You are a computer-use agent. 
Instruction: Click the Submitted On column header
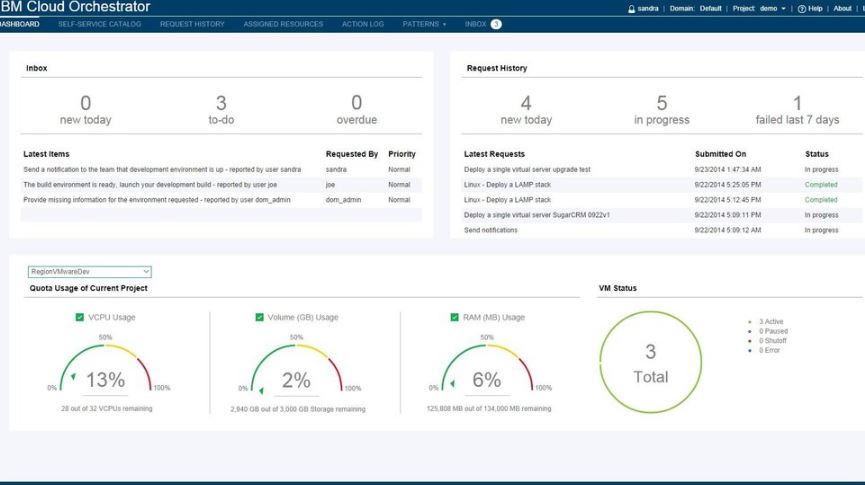[x=720, y=154]
